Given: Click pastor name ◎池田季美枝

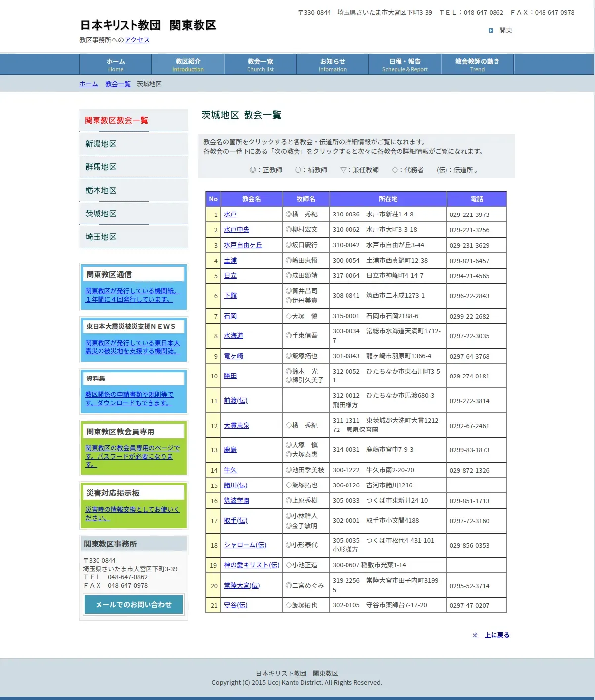Looking at the screenshot, I should click(305, 470).
